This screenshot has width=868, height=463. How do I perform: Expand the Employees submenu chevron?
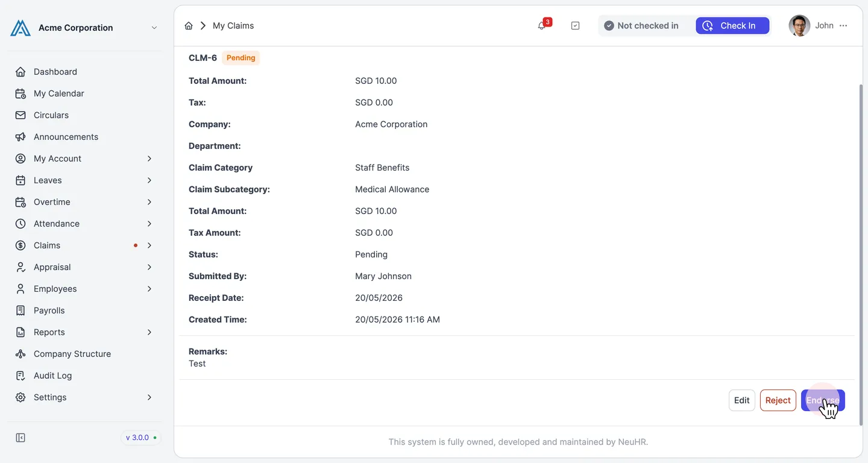(149, 289)
